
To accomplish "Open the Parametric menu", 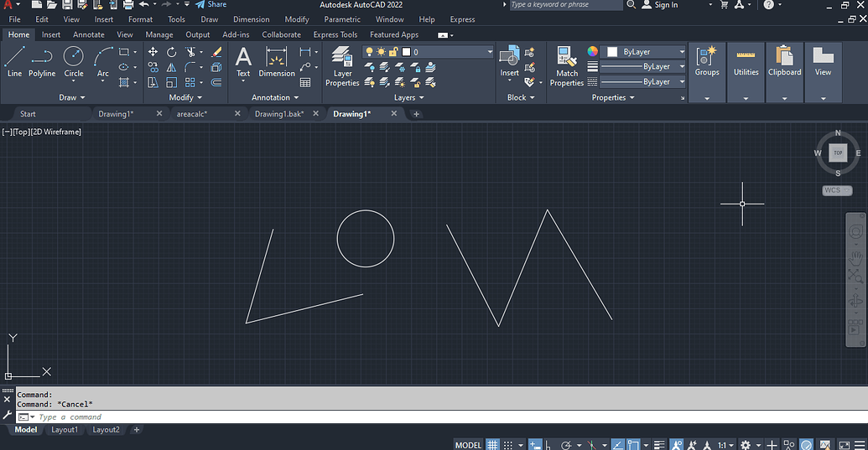I will 341,19.
